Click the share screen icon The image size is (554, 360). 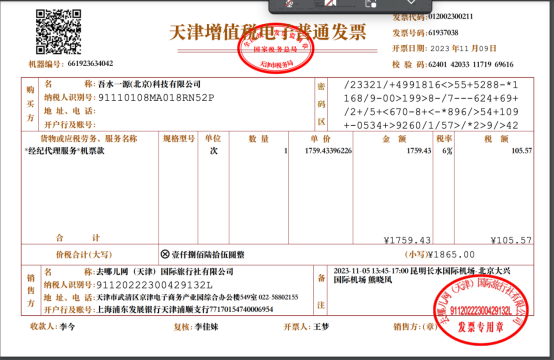(x=371, y=4)
